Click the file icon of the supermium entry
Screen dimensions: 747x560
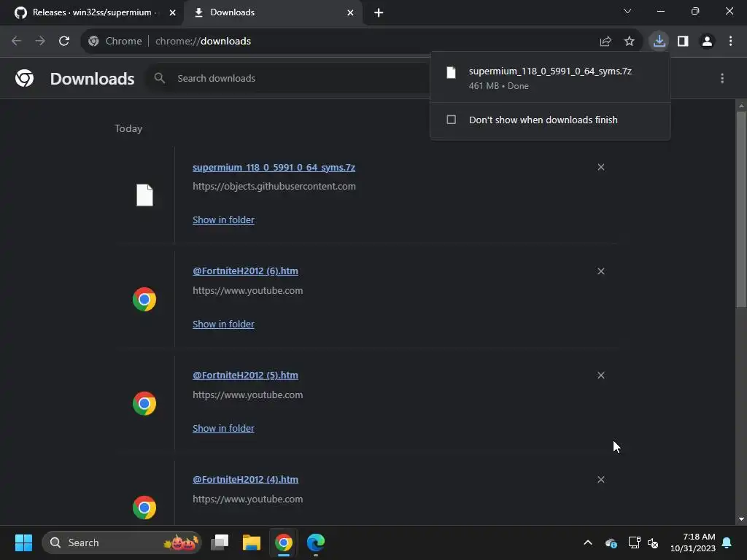tap(144, 195)
